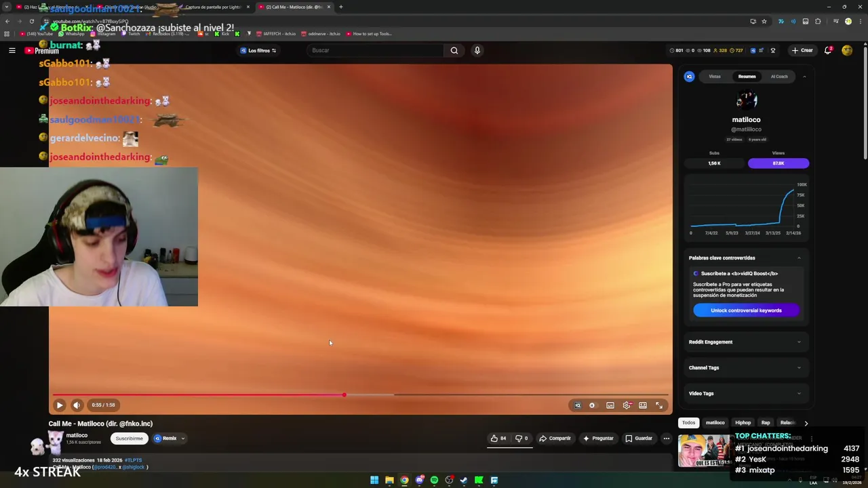The image size is (868, 488).
Task: Reload the page
Action: point(31,21)
